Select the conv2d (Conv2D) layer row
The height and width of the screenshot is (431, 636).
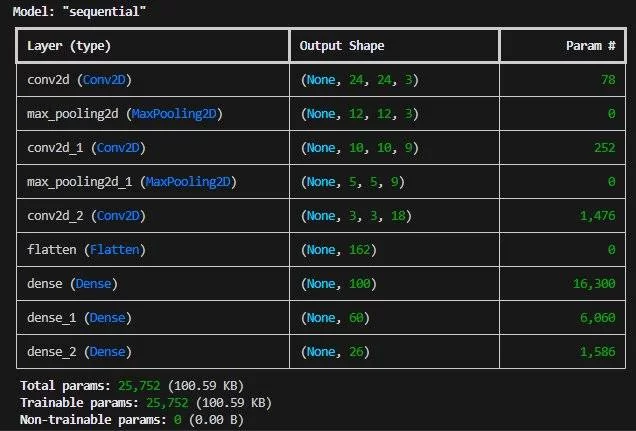click(x=75, y=79)
